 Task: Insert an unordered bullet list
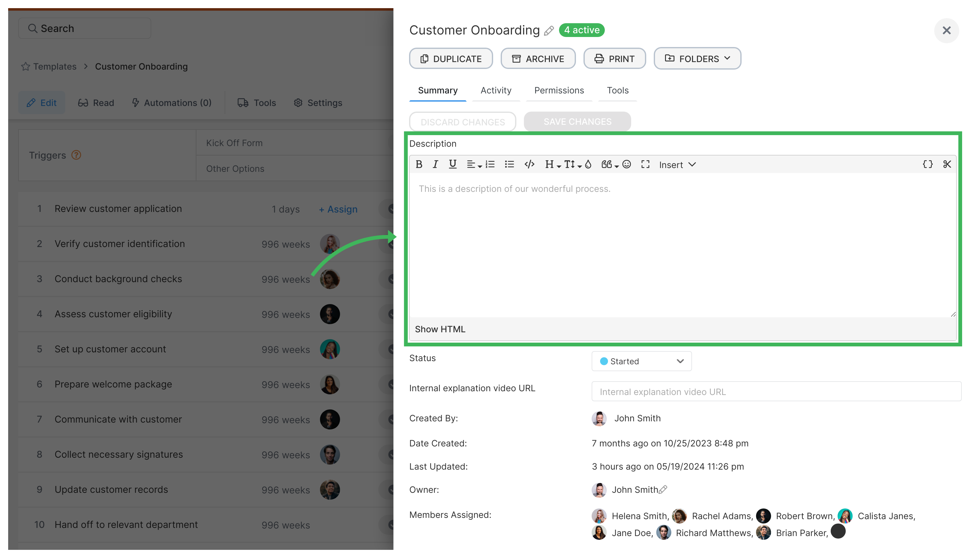click(509, 164)
